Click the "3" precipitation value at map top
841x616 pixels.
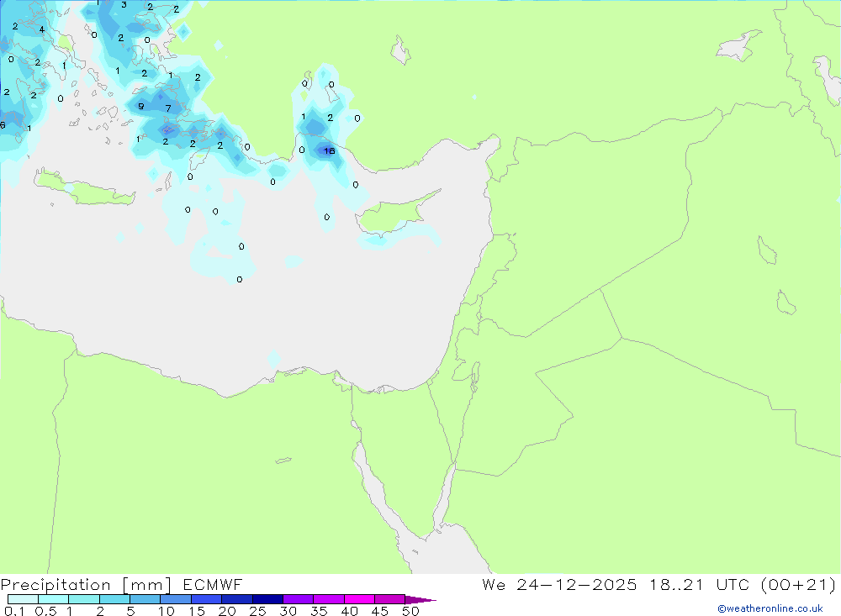point(124,5)
